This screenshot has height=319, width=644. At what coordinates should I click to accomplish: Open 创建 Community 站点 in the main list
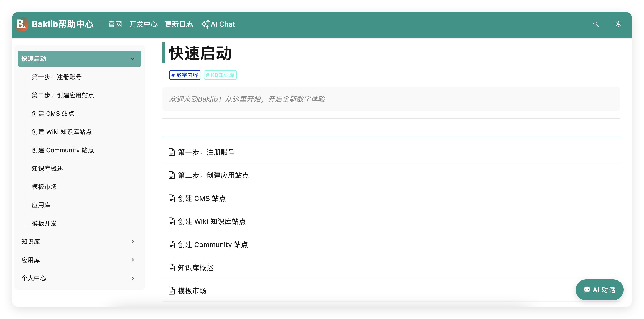coord(213,244)
